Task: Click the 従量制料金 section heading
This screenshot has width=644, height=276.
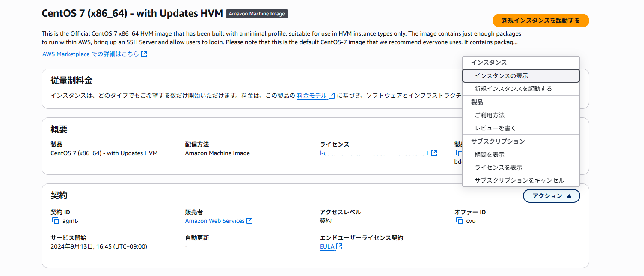Action: pyautogui.click(x=71, y=81)
